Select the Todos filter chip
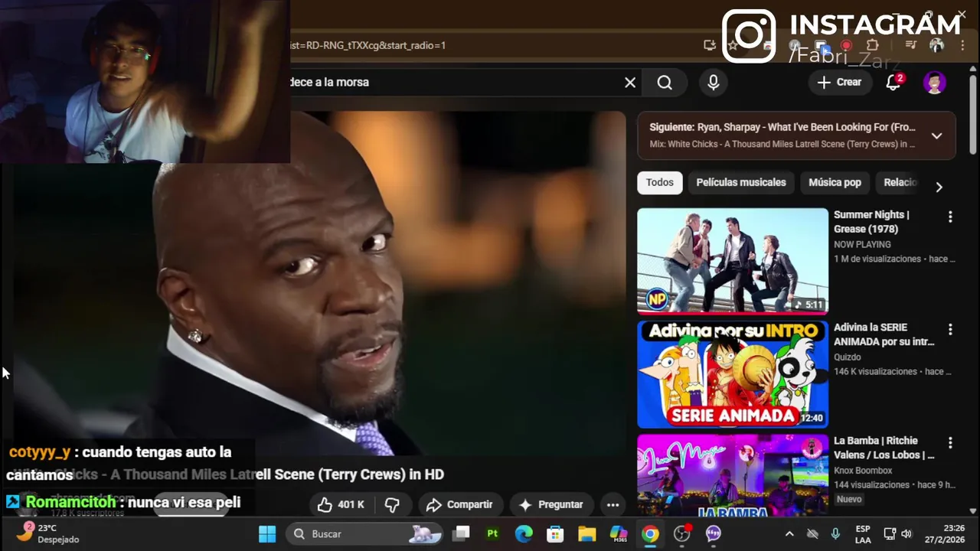Viewport: 980px width, 551px height. [659, 182]
